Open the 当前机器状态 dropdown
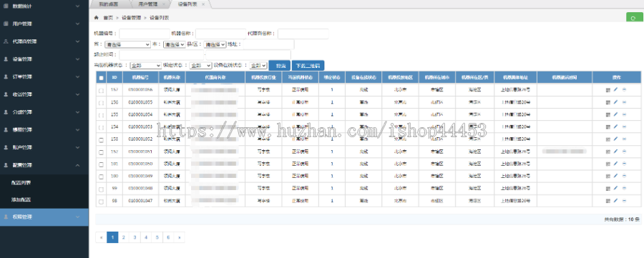 point(146,65)
